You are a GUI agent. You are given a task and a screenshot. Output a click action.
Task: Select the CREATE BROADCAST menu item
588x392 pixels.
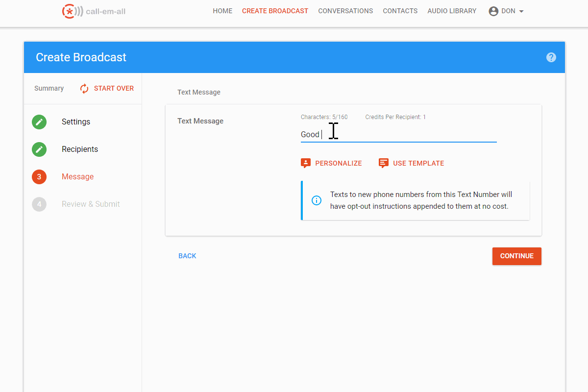click(275, 11)
